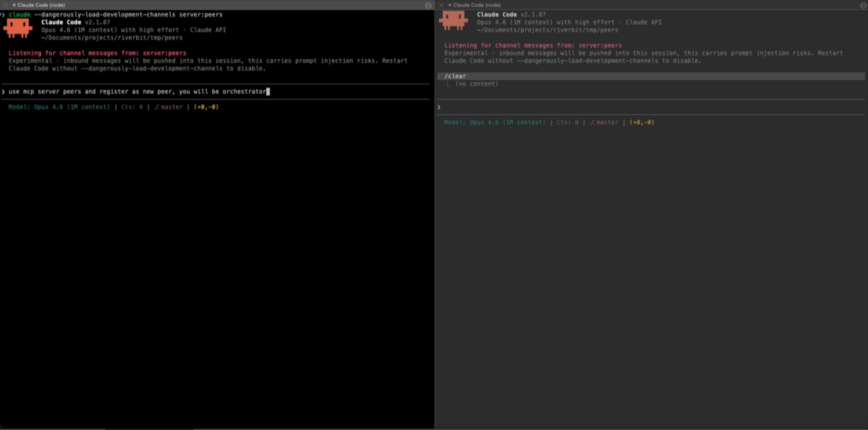Click the git branch icon before 'master' in left status line
The width and height of the screenshot is (868, 430).
point(156,107)
